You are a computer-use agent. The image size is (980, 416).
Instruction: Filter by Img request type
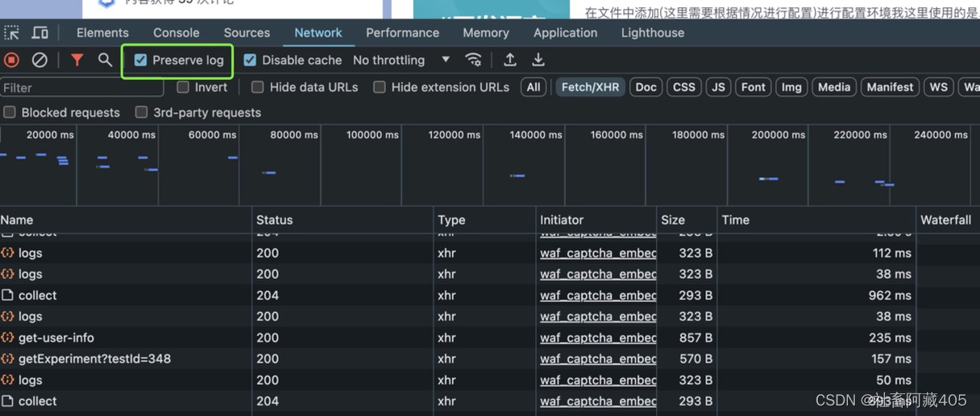pos(792,87)
